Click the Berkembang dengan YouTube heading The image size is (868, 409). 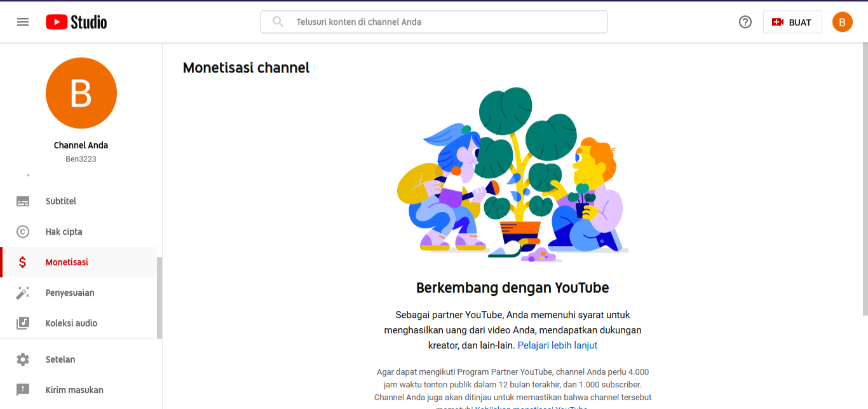click(512, 288)
